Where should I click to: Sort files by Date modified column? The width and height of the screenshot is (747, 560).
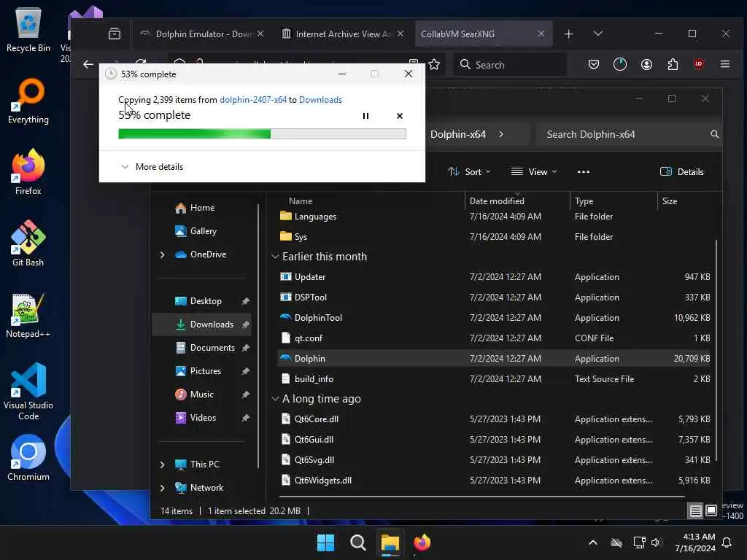(x=497, y=201)
